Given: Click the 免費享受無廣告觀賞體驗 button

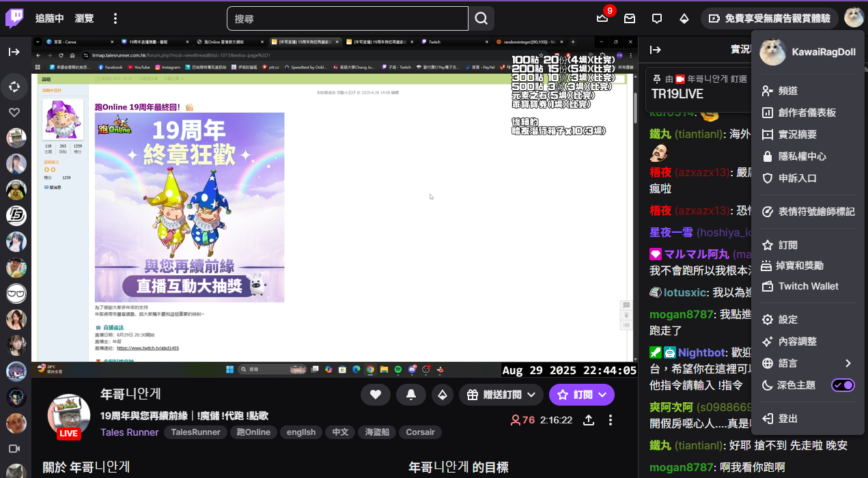Looking at the screenshot, I should coord(769,18).
